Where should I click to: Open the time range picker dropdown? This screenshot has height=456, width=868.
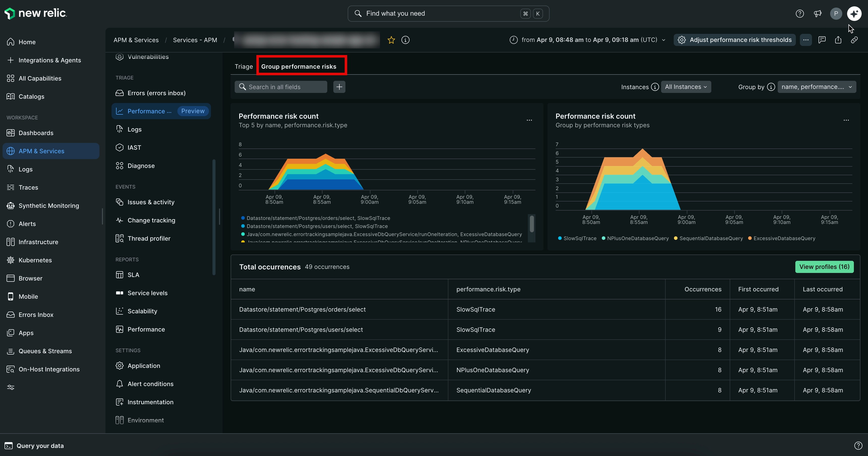click(588, 40)
